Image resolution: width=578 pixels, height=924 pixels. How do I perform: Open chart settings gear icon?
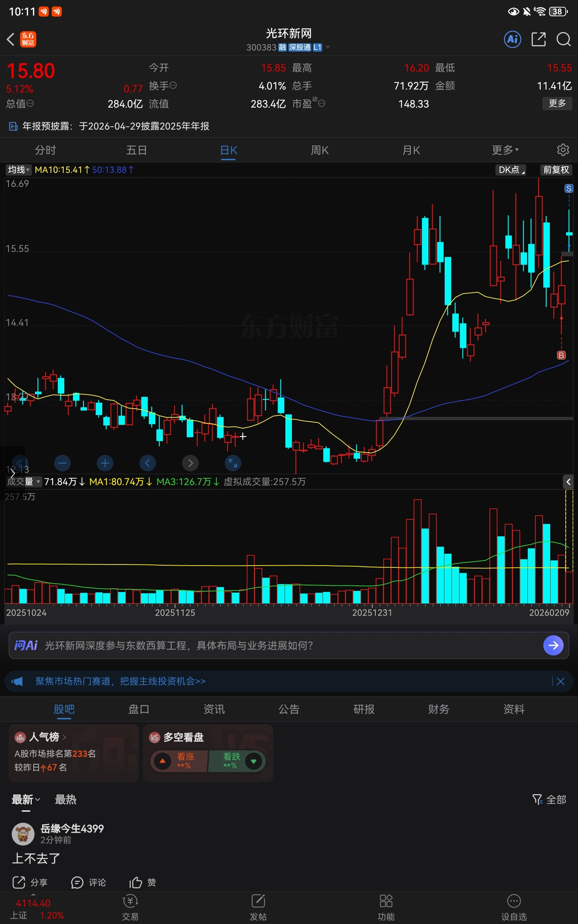pos(563,150)
